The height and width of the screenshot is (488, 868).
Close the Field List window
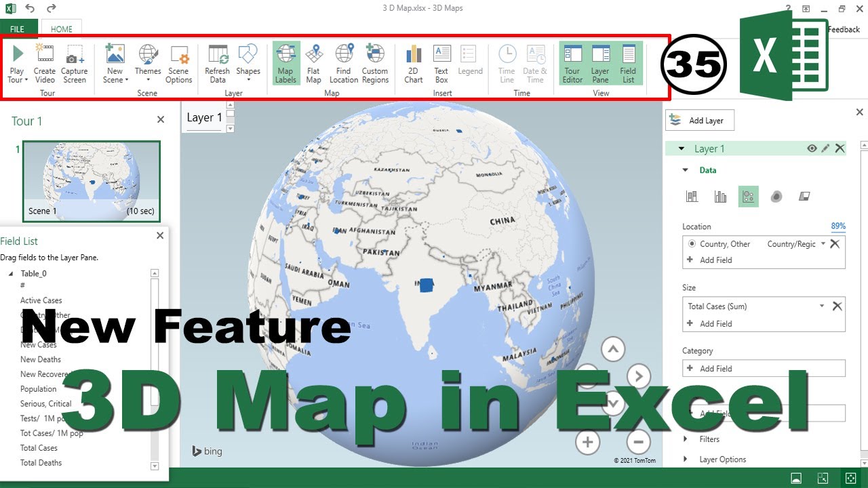[x=160, y=236]
